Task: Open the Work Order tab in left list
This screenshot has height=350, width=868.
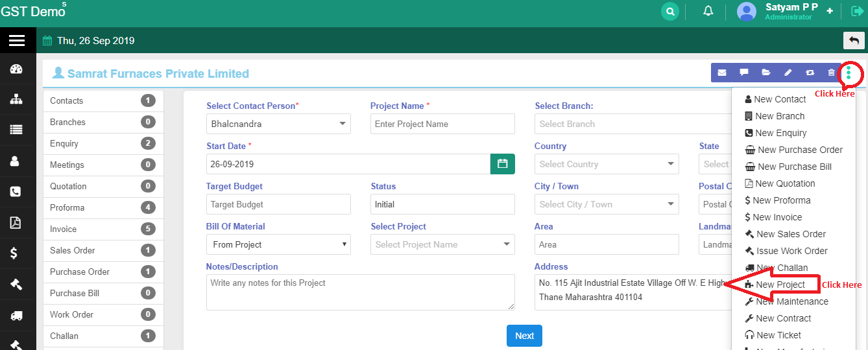Action: (103, 314)
